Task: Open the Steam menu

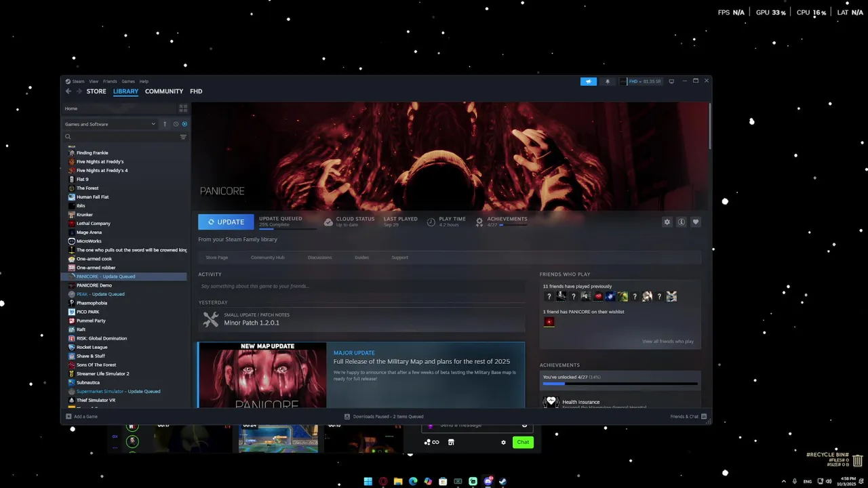Action: pyautogui.click(x=79, y=81)
